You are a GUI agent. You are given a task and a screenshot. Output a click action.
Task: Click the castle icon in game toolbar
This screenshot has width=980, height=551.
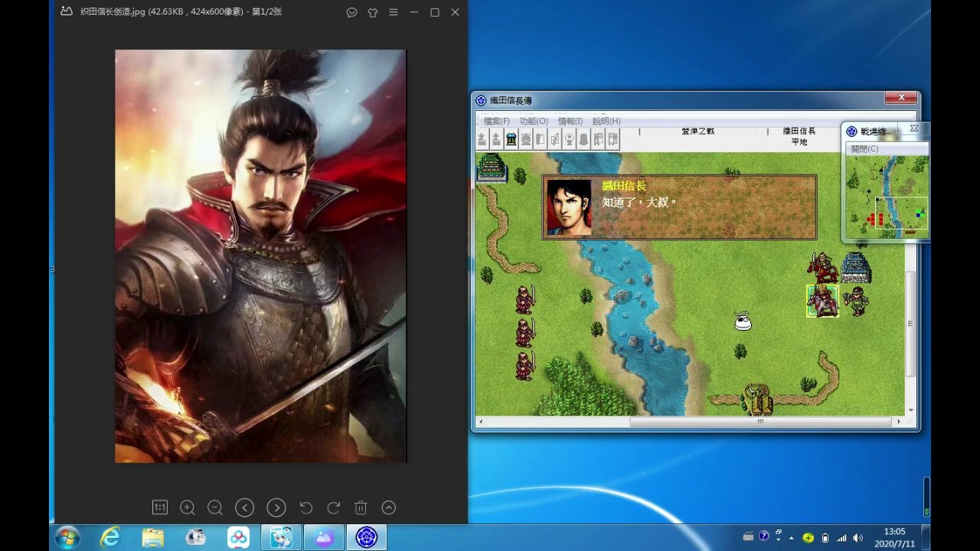point(511,139)
